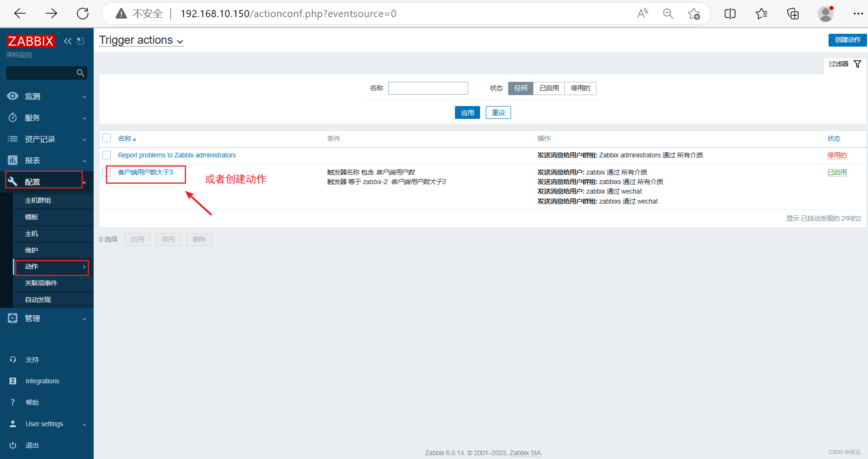Click the 名称 filter input field
Image resolution: width=868 pixels, height=459 pixels.
(428, 88)
